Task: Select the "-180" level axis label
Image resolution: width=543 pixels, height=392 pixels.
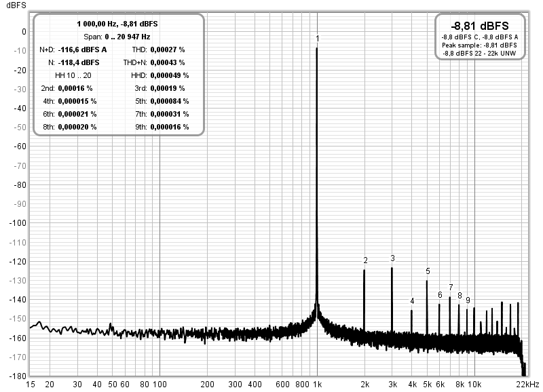Action: [x=18, y=376]
